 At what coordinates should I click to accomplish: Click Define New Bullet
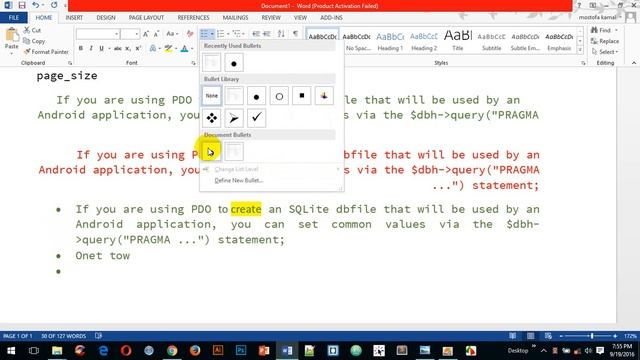[x=239, y=180]
